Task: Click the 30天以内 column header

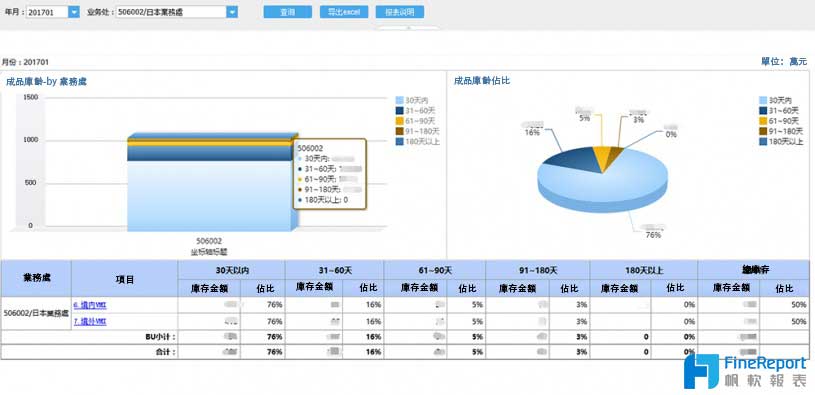Action: pos(232,270)
